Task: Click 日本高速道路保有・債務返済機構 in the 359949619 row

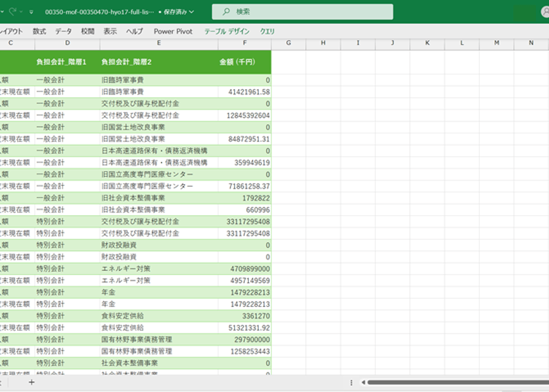Action: click(154, 162)
